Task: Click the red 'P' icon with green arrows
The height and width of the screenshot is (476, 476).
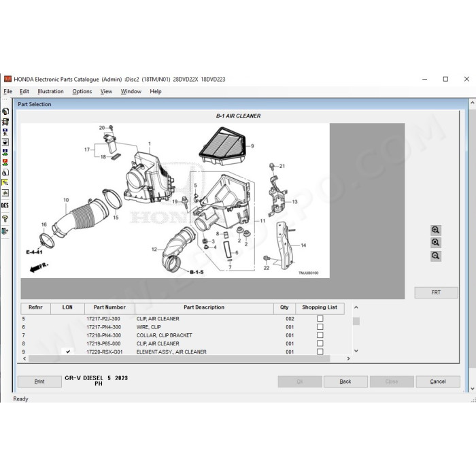Action: pos(5,162)
